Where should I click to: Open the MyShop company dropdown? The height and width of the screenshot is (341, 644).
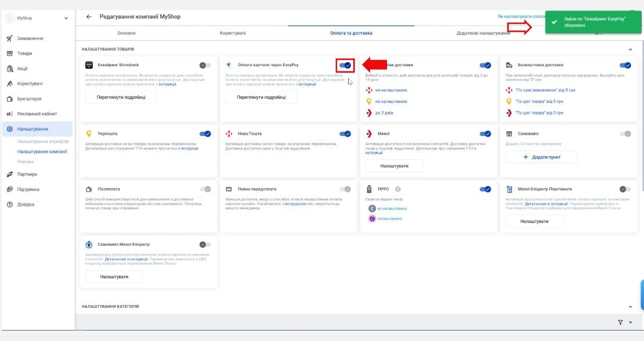tap(66, 18)
